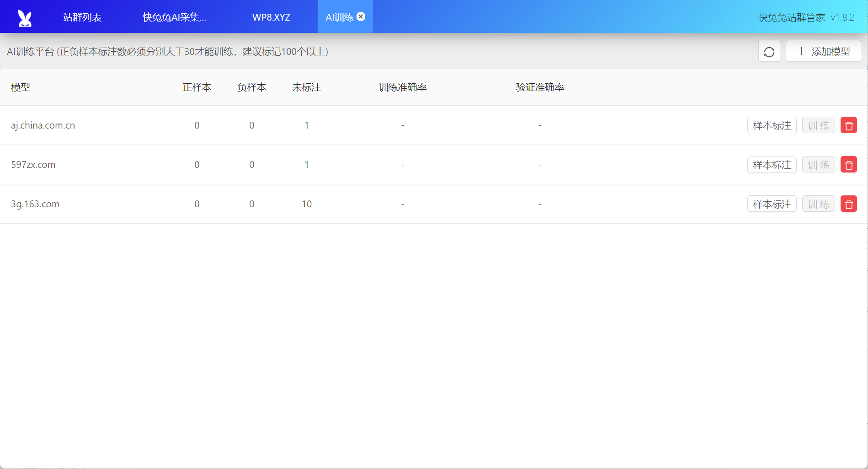868x469 pixels.
Task: Delete the aj.china.com.cn model
Action: click(x=849, y=125)
